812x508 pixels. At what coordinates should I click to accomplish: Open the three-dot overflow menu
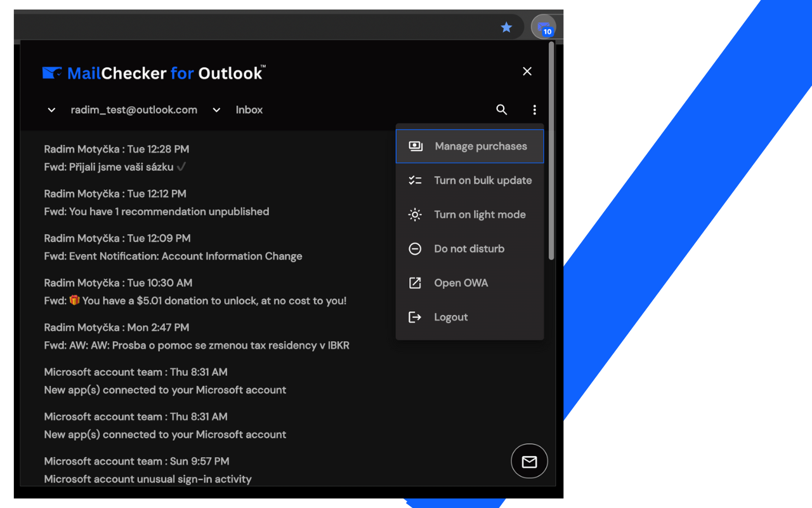pos(534,109)
